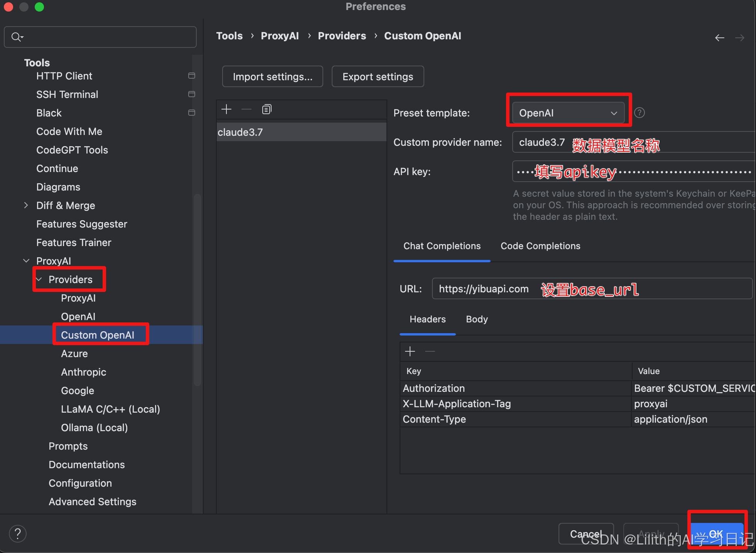This screenshot has height=553, width=756.
Task: Open help with bottom-left question icon
Action: (18, 534)
